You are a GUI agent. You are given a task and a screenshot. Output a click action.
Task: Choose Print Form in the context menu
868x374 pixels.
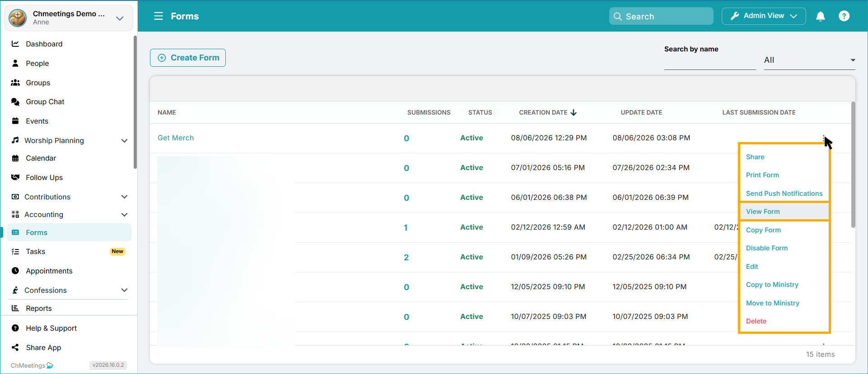(784, 175)
